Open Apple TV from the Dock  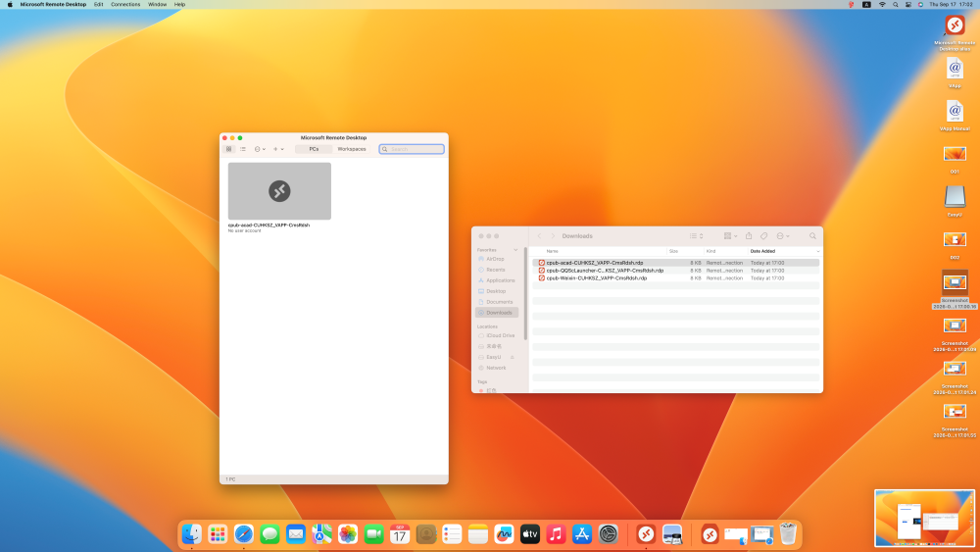pyautogui.click(x=530, y=534)
